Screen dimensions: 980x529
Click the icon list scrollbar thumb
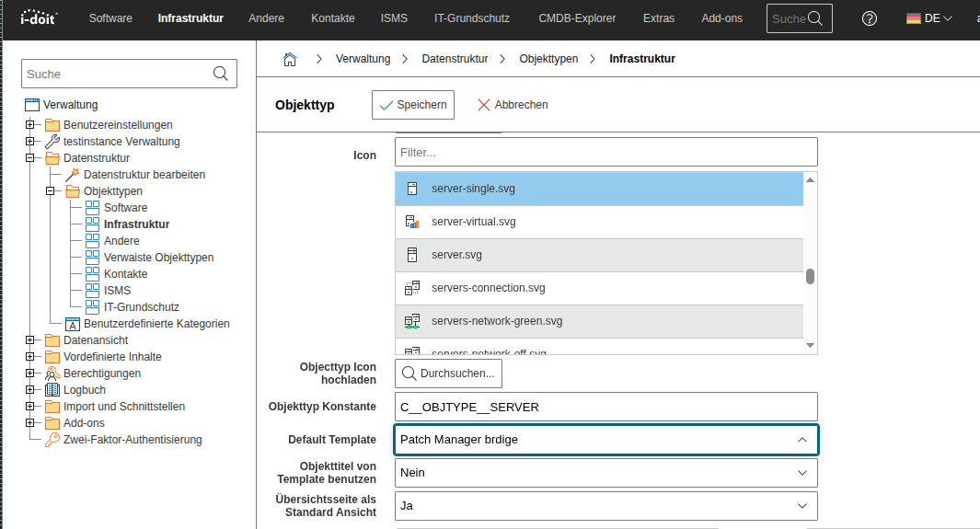(810, 276)
